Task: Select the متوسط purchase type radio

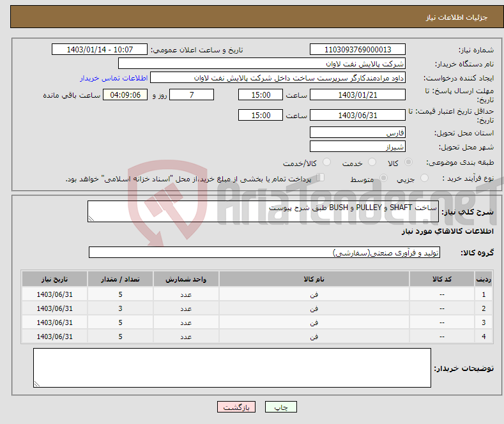Action: coord(383,178)
